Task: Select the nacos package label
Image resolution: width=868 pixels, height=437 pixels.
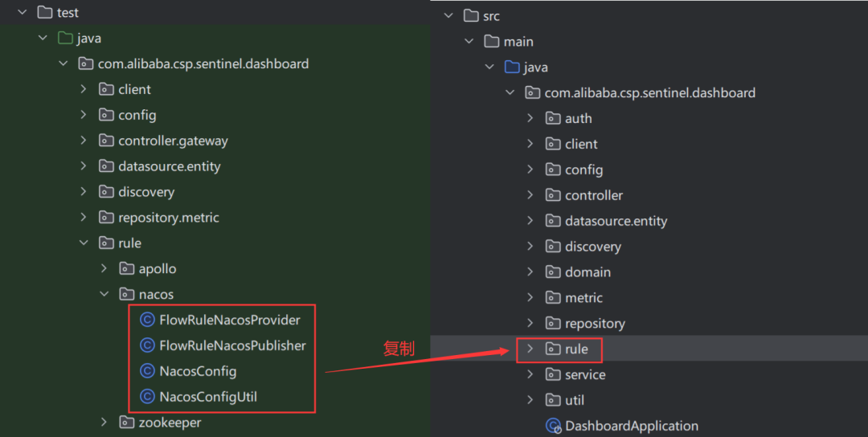Action: point(156,294)
